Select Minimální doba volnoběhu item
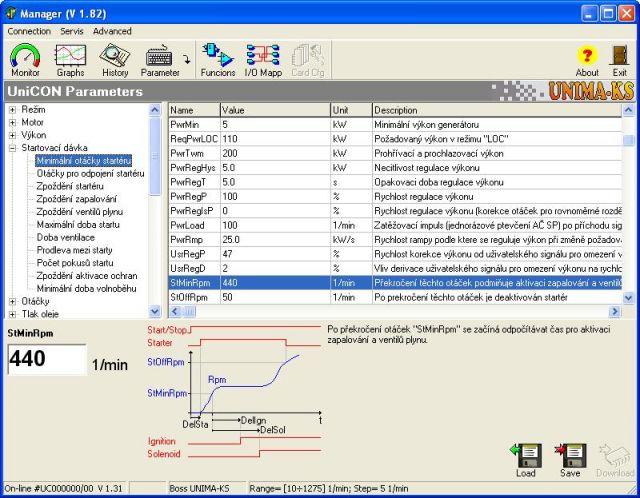Viewport: 640px width, 498px height. click(x=87, y=288)
